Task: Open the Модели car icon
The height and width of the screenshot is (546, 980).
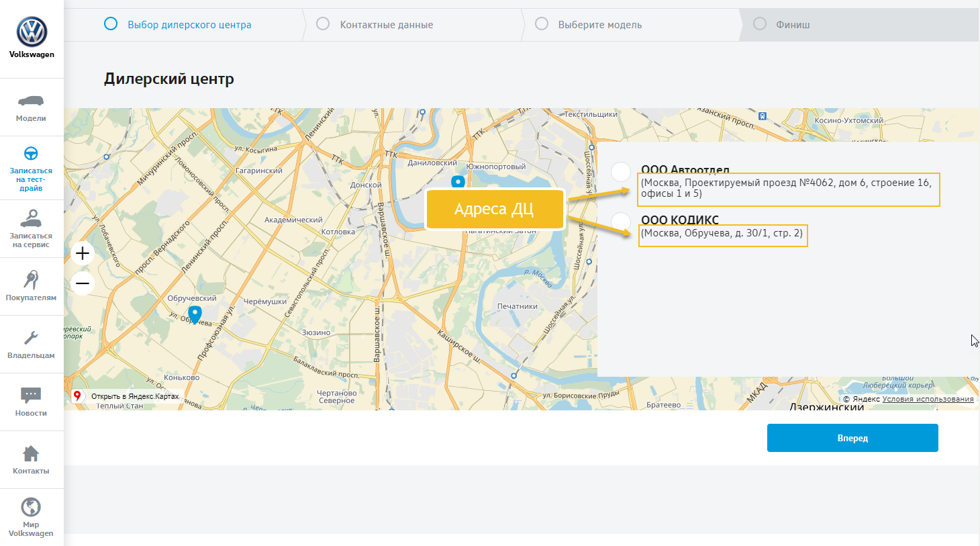Action: click(31, 101)
